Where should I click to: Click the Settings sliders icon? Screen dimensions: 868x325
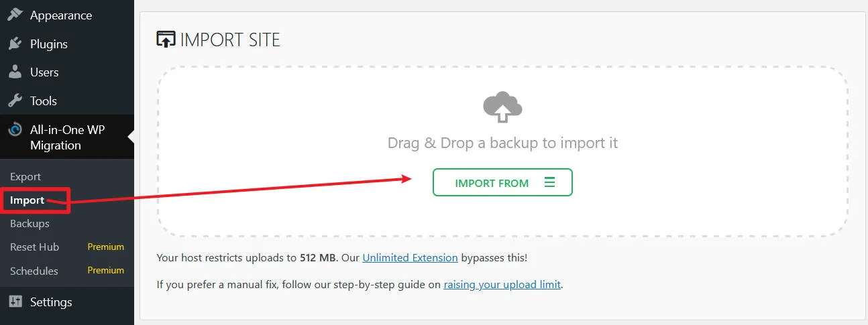(x=15, y=302)
